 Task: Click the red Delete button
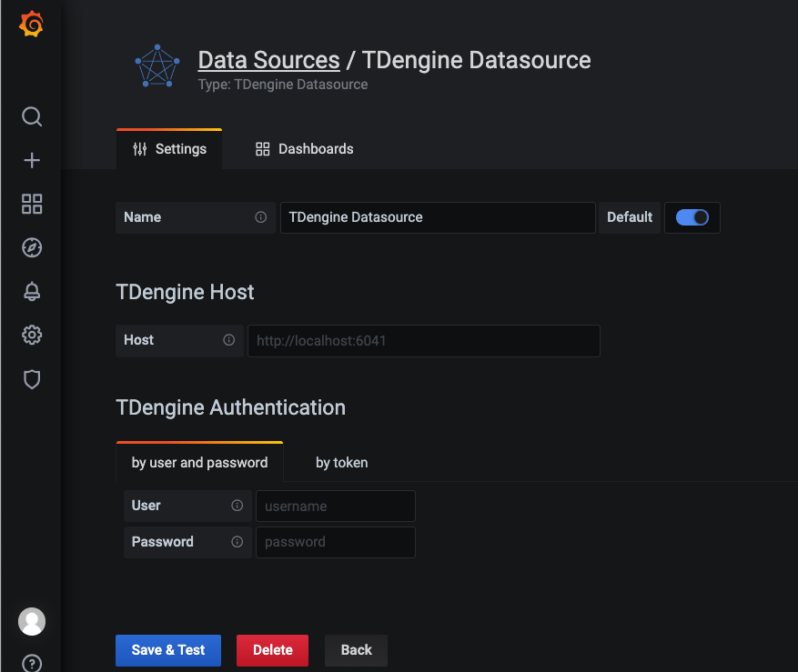tap(272, 650)
